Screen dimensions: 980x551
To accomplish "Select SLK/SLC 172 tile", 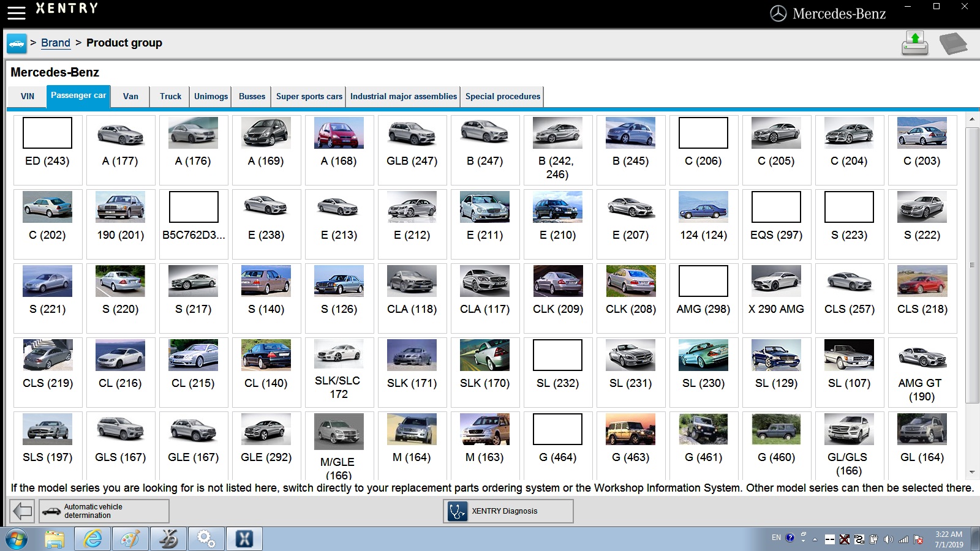I will pos(339,372).
